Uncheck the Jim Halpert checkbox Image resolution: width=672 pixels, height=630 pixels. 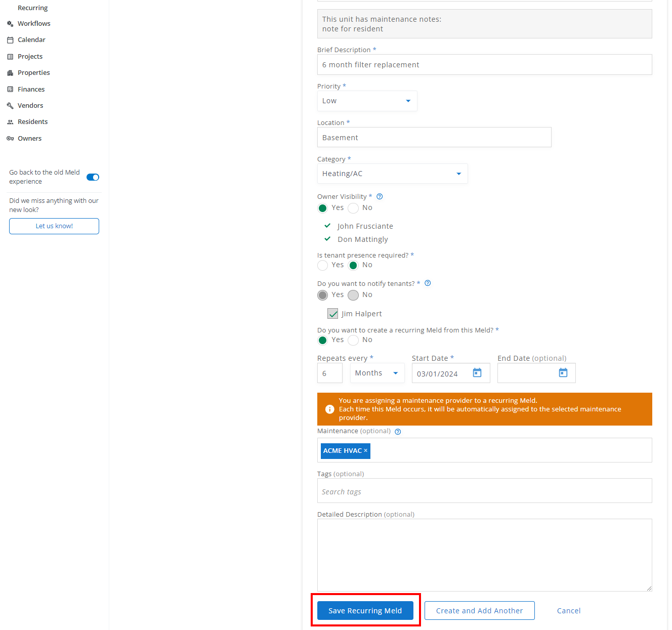(x=332, y=314)
